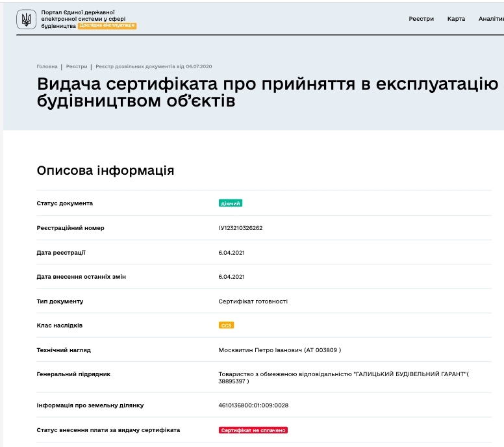Screen dimensions: 504x447
Task: Click the green 'діючий' status badge
Action: [x=231, y=203]
